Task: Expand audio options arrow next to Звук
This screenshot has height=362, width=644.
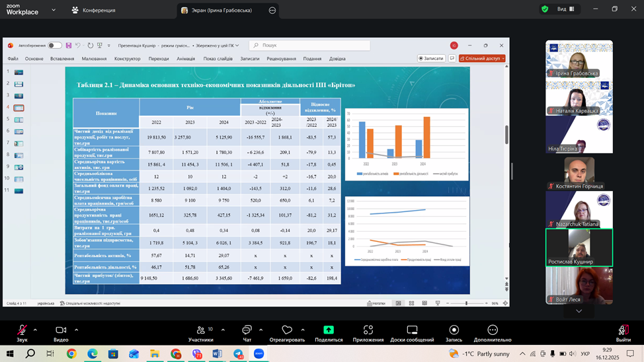Action: (x=35, y=330)
